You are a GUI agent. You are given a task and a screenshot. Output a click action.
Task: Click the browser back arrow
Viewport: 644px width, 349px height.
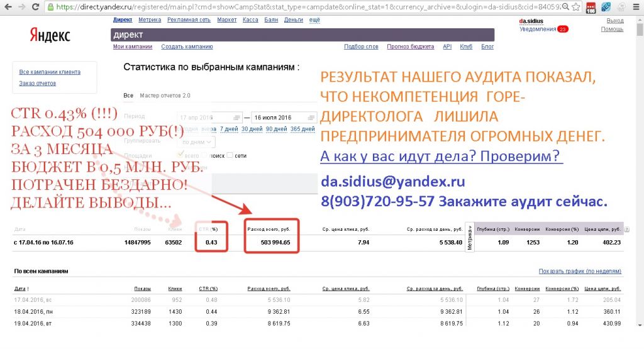click(x=7, y=8)
